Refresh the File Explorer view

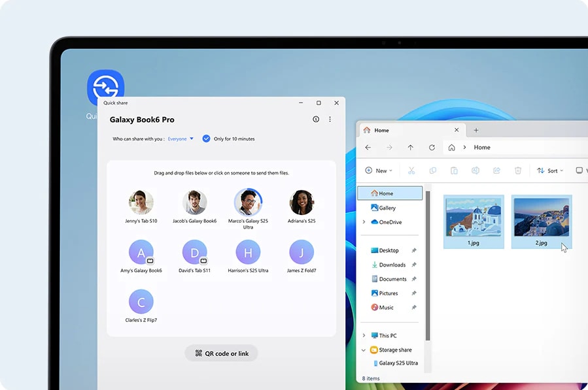432,148
